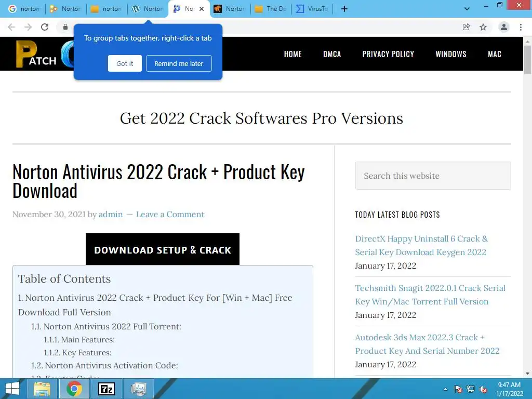This screenshot has width=532, height=399.
Task: Click the Share this page icon
Action: [x=467, y=27]
